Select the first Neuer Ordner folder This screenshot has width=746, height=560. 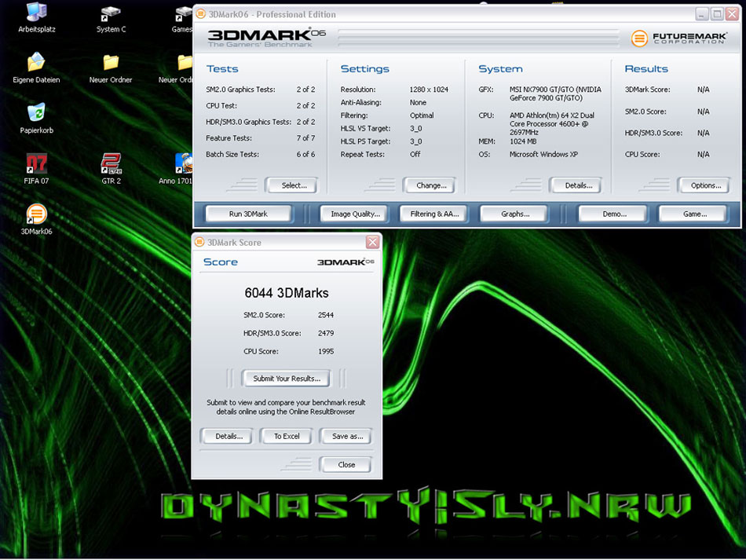pyautogui.click(x=111, y=68)
